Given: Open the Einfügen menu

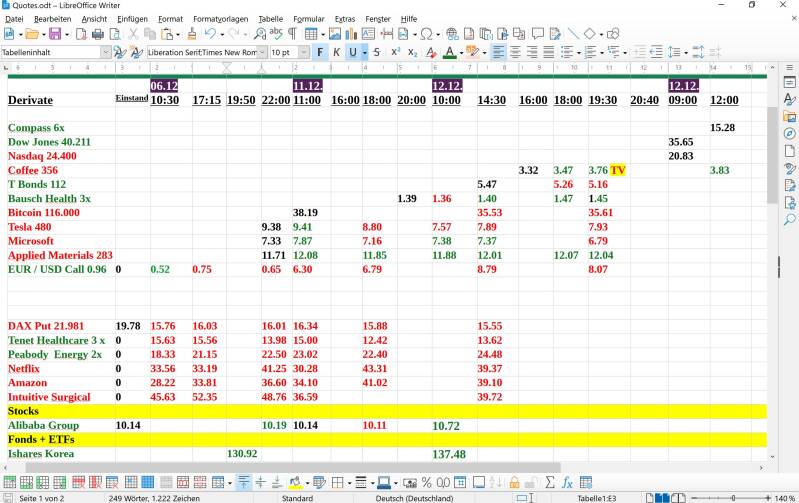Looking at the screenshot, I should click(132, 19).
